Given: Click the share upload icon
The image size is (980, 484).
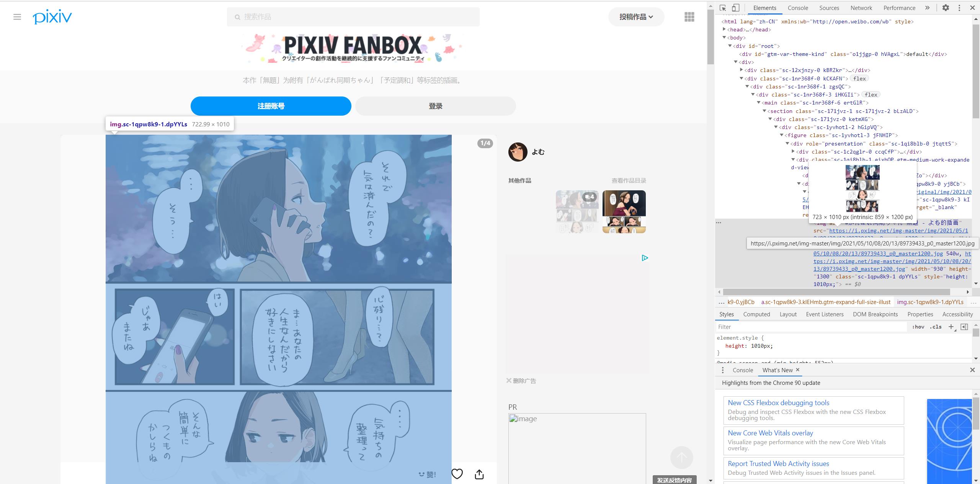Looking at the screenshot, I should click(x=479, y=474).
